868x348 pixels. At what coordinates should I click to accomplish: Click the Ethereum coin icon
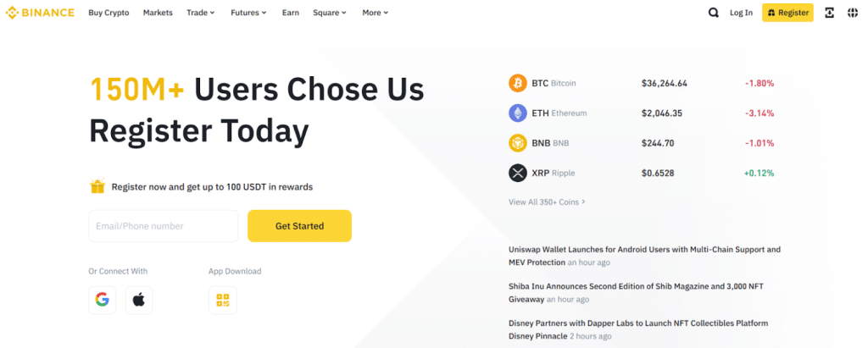coord(517,113)
